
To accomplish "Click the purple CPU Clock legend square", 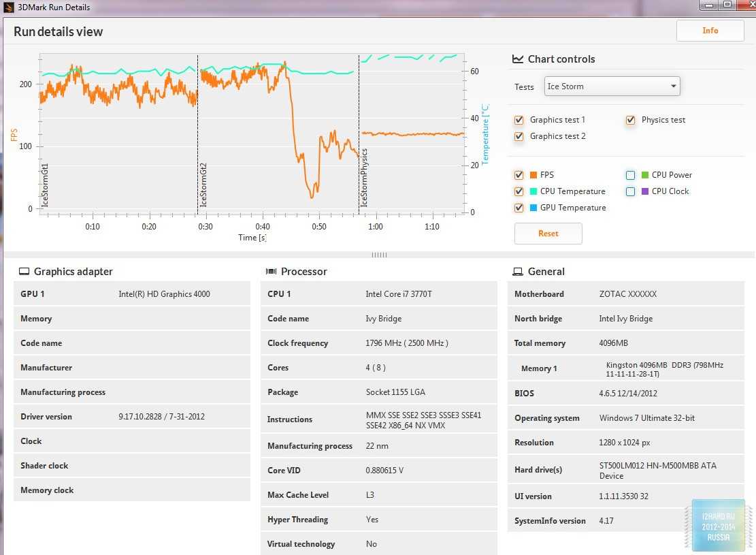I will [x=645, y=191].
